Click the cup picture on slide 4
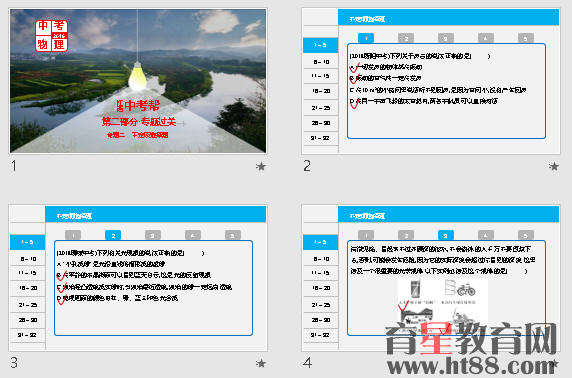572x378 pixels. [416, 289]
